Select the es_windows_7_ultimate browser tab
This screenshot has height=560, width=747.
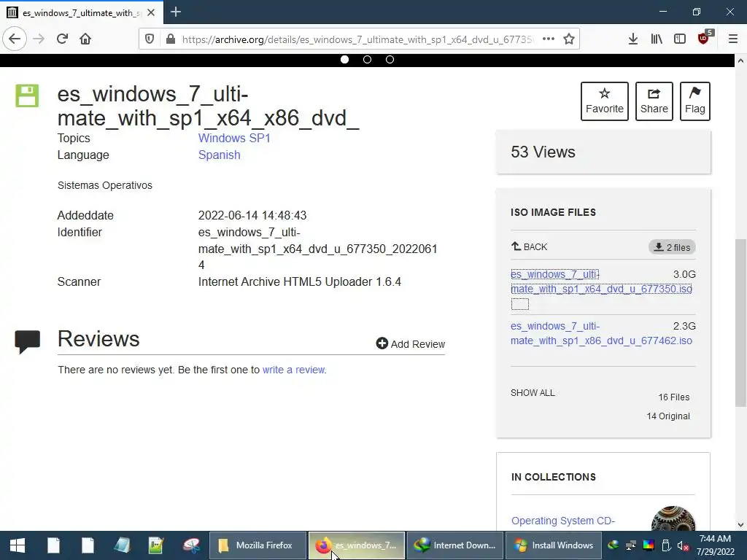click(81, 12)
